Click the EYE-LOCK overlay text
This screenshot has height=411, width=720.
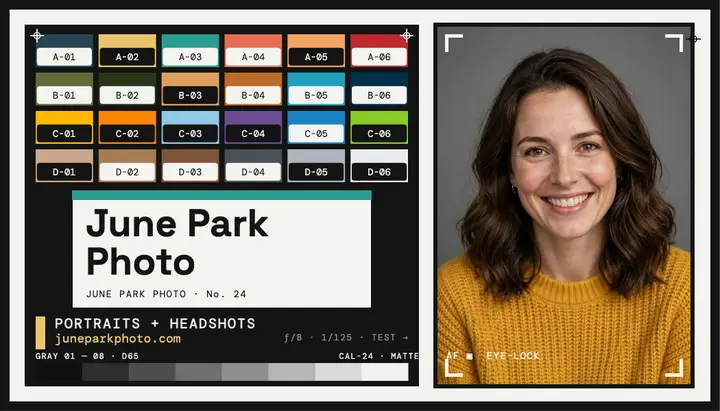coord(513,356)
